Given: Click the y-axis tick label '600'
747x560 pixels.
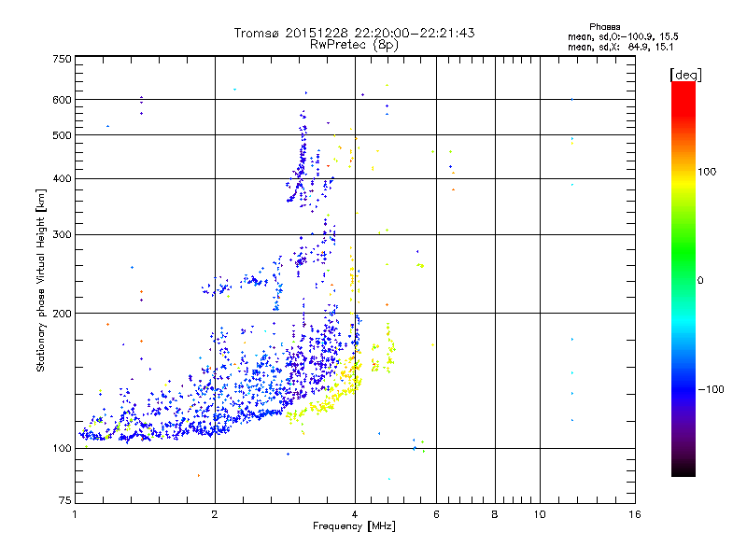Looking at the screenshot, I should click(62, 100).
